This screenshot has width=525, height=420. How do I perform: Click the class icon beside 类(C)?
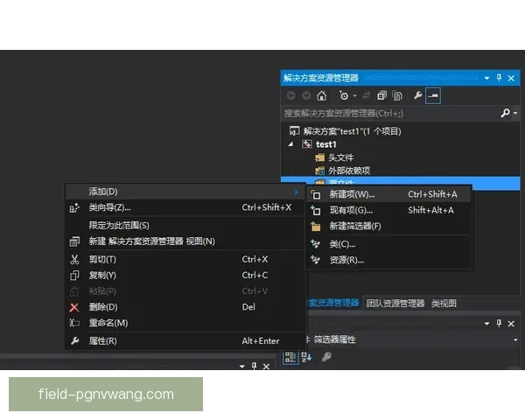pos(315,244)
